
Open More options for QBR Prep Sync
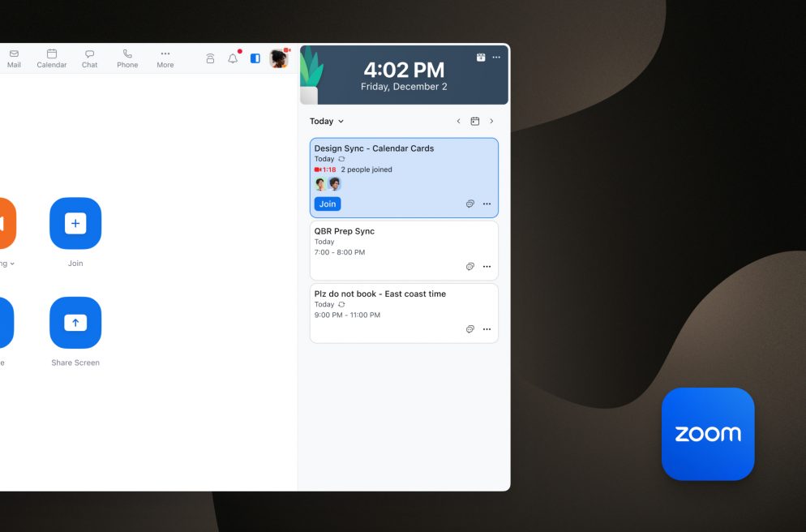[487, 267]
